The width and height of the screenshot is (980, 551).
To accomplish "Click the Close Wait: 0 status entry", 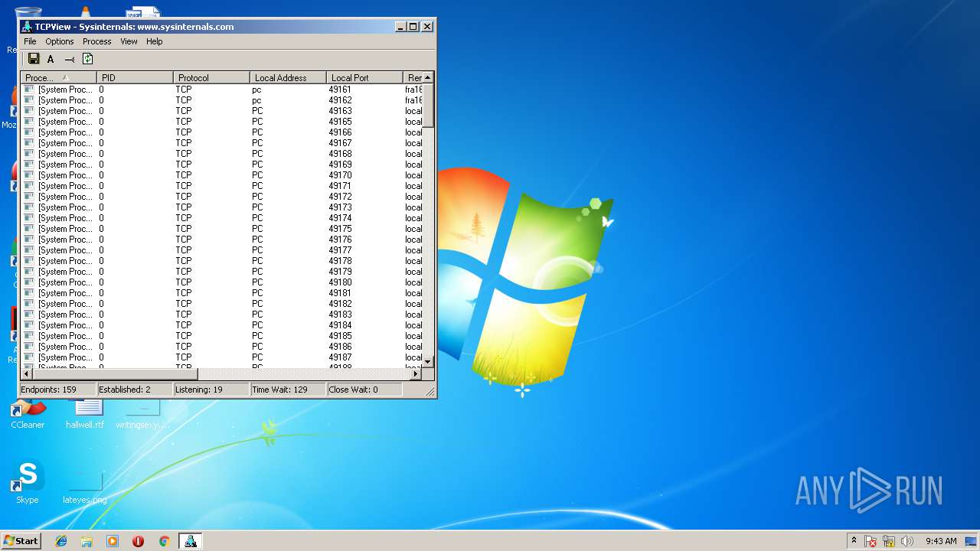I will coord(364,390).
